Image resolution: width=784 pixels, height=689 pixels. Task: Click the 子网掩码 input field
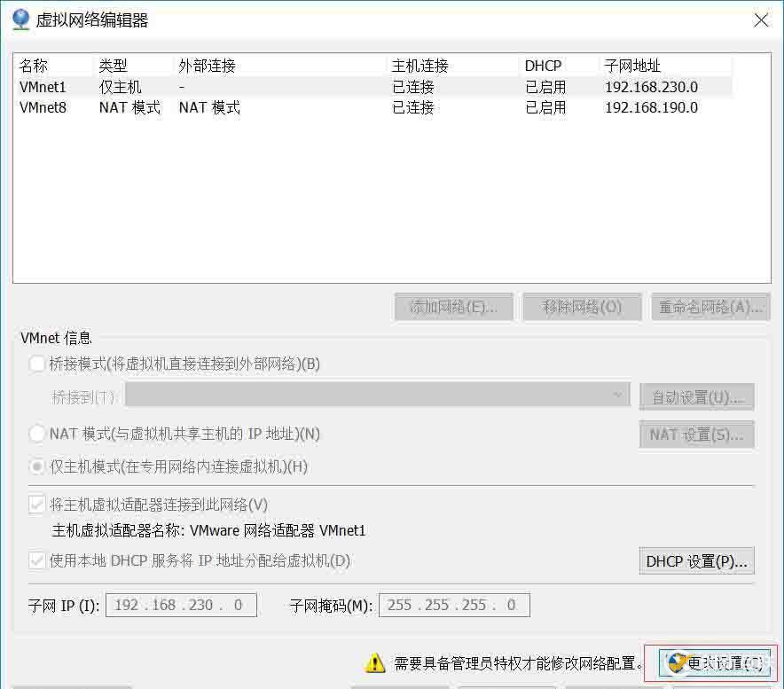pos(454,605)
